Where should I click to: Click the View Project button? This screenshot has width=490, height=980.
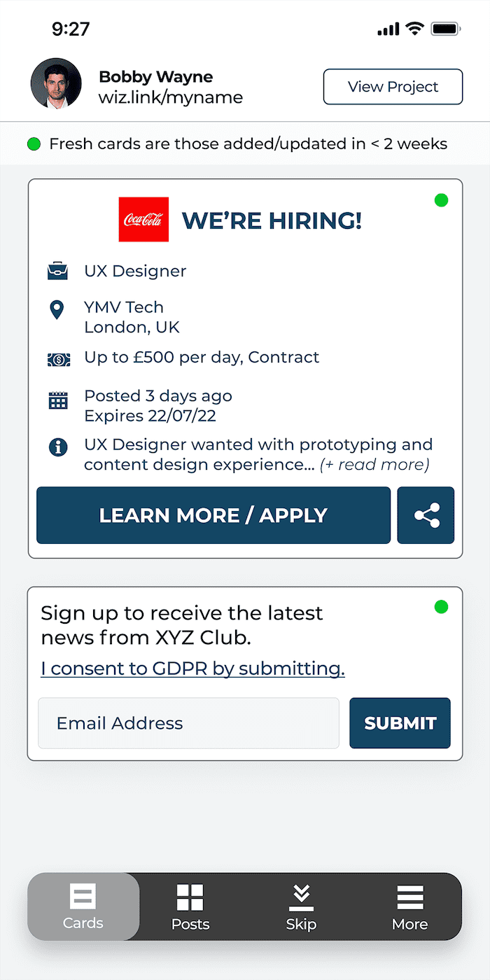coord(393,87)
